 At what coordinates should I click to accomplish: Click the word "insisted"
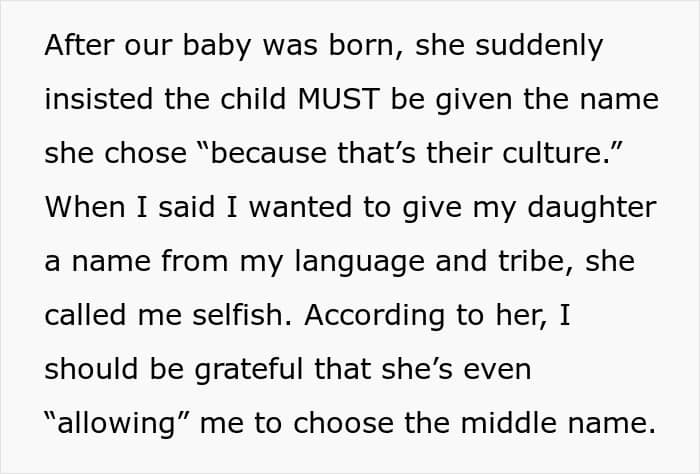click(95, 101)
